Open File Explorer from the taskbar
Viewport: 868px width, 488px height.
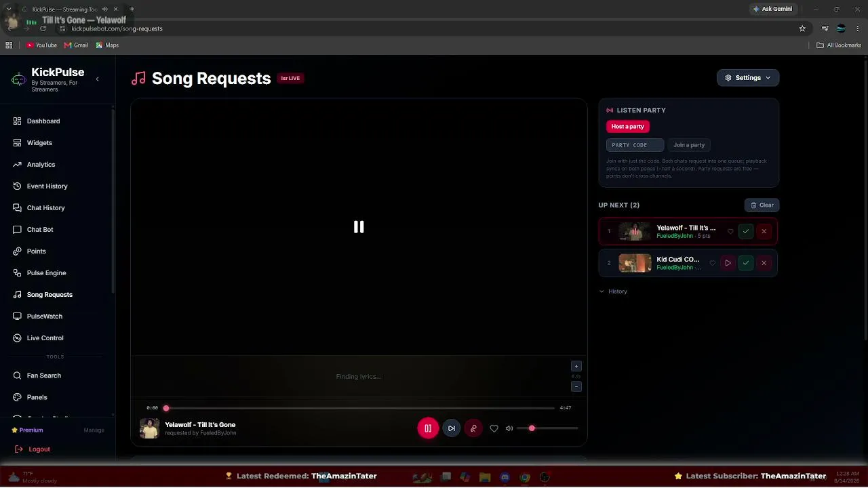click(x=485, y=477)
